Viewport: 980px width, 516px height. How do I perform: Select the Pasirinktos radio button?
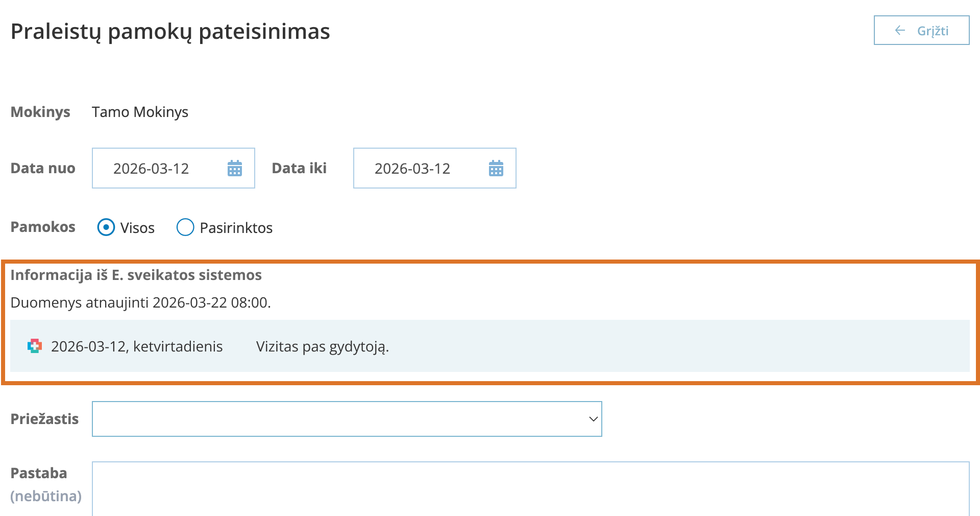click(x=185, y=227)
